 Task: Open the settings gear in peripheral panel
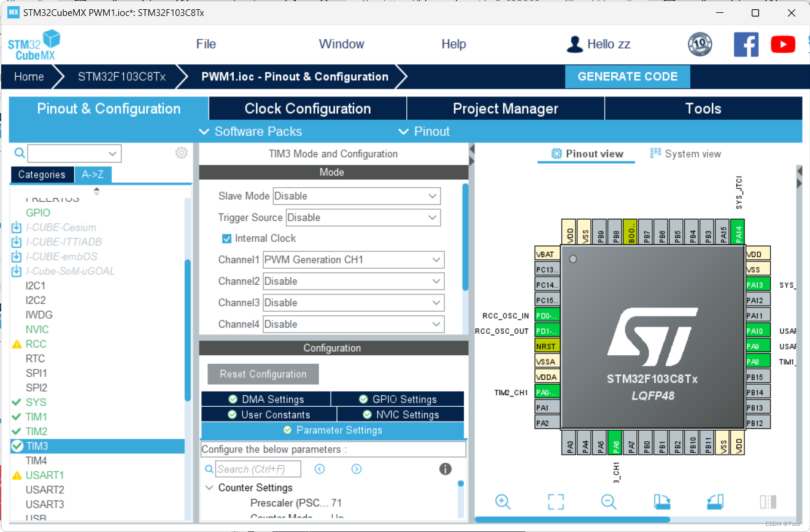coord(181,153)
